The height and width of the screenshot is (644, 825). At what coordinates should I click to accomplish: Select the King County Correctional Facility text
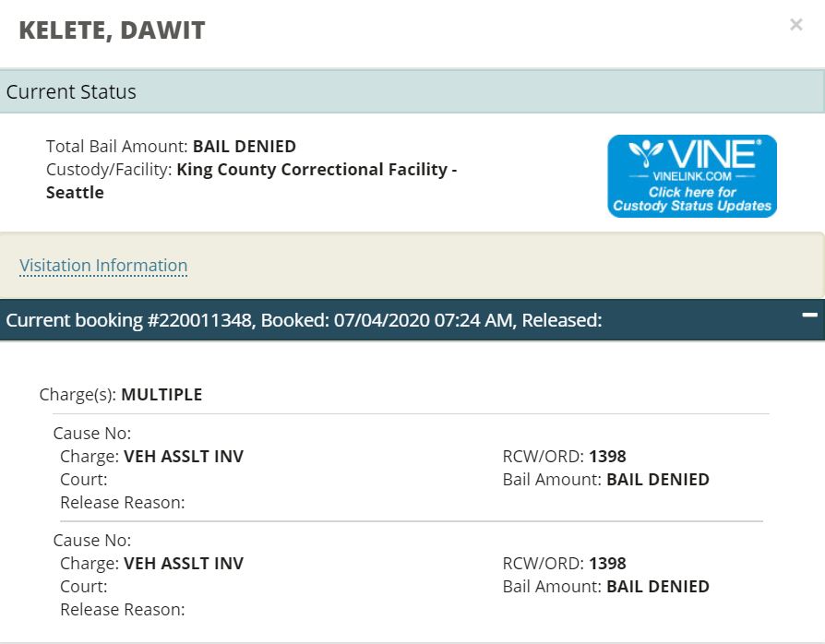tap(316, 170)
